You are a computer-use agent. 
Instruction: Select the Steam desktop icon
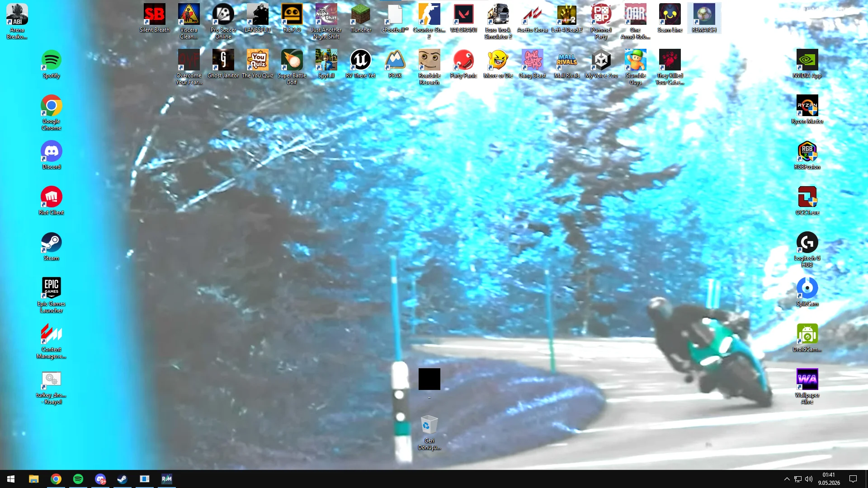coord(52,246)
